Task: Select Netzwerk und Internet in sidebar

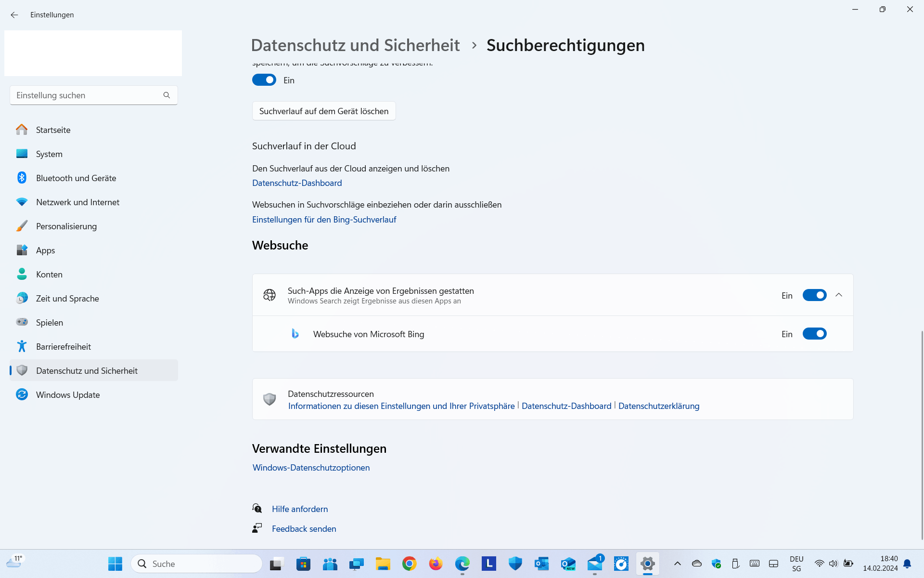Action: pos(77,202)
